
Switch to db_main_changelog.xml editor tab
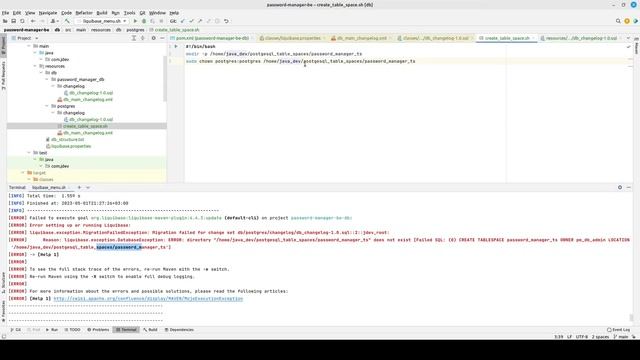[361, 38]
